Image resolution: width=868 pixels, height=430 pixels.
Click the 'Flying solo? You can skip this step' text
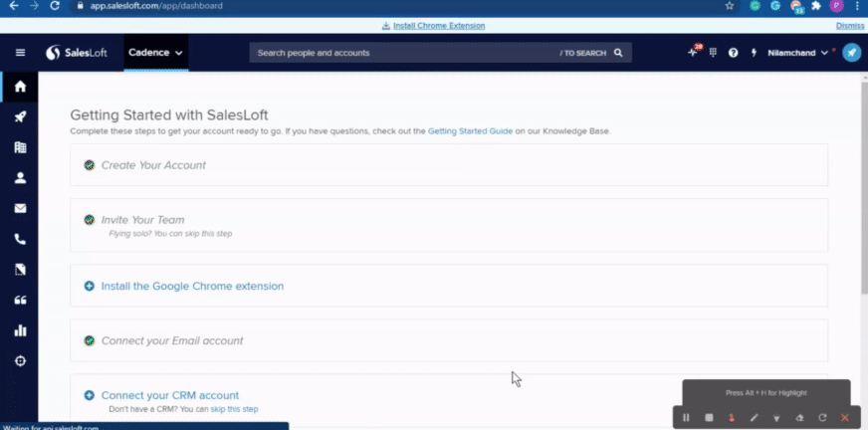coord(170,234)
